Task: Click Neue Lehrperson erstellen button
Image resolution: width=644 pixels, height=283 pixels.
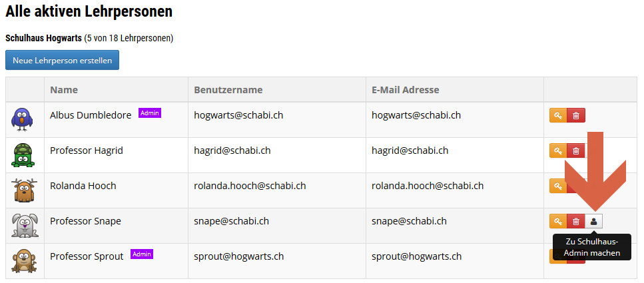Action: coord(62,60)
